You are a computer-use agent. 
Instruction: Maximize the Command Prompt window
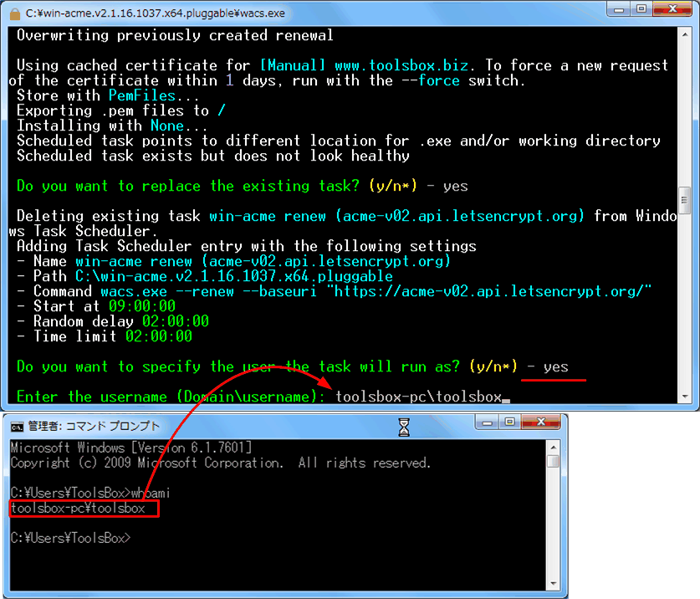[509, 422]
